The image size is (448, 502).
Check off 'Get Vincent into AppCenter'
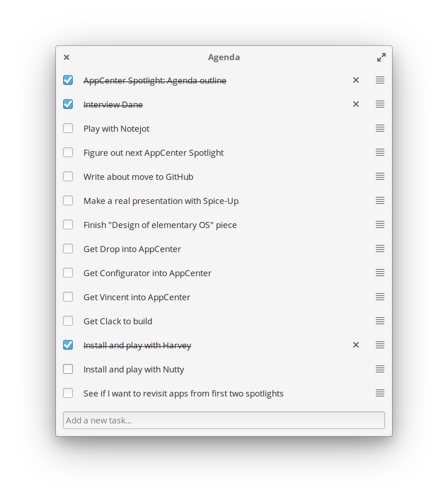pos(68,297)
